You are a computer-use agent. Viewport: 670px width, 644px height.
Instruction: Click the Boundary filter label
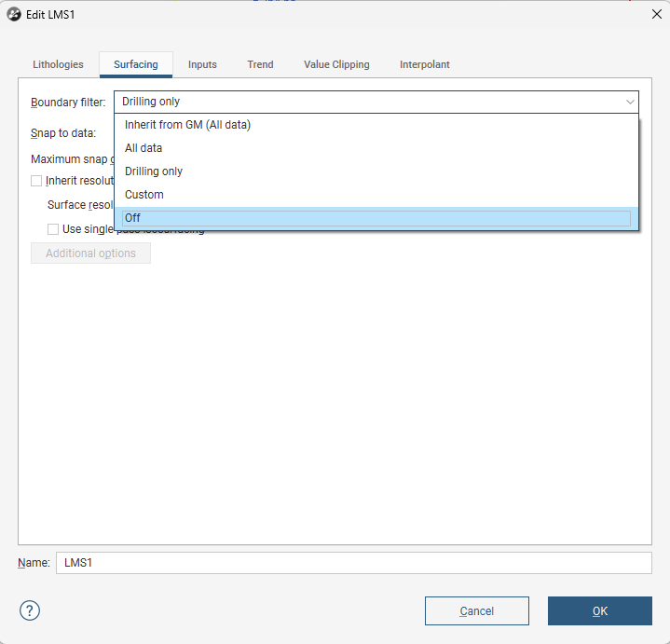pos(68,103)
